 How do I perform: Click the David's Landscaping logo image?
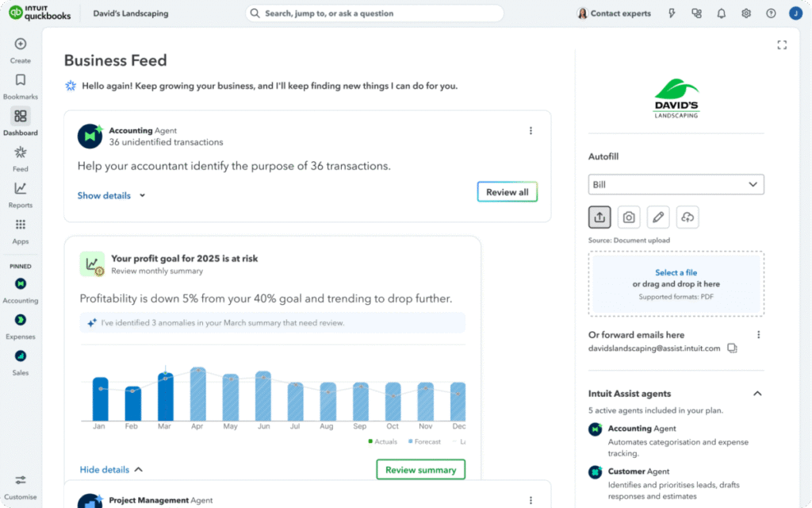[676, 98]
